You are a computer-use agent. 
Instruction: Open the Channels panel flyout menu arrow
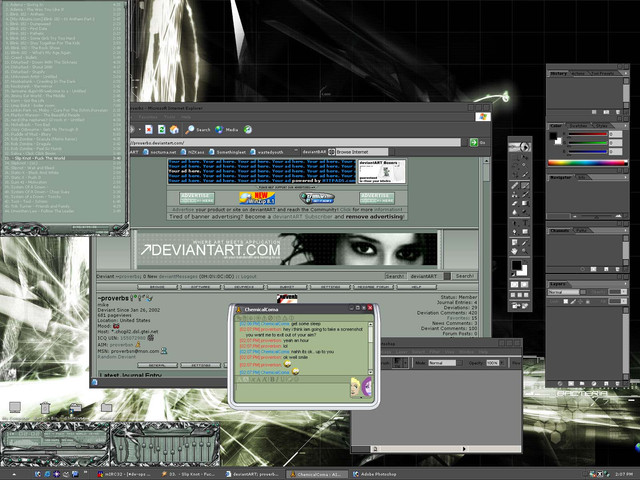point(625,230)
